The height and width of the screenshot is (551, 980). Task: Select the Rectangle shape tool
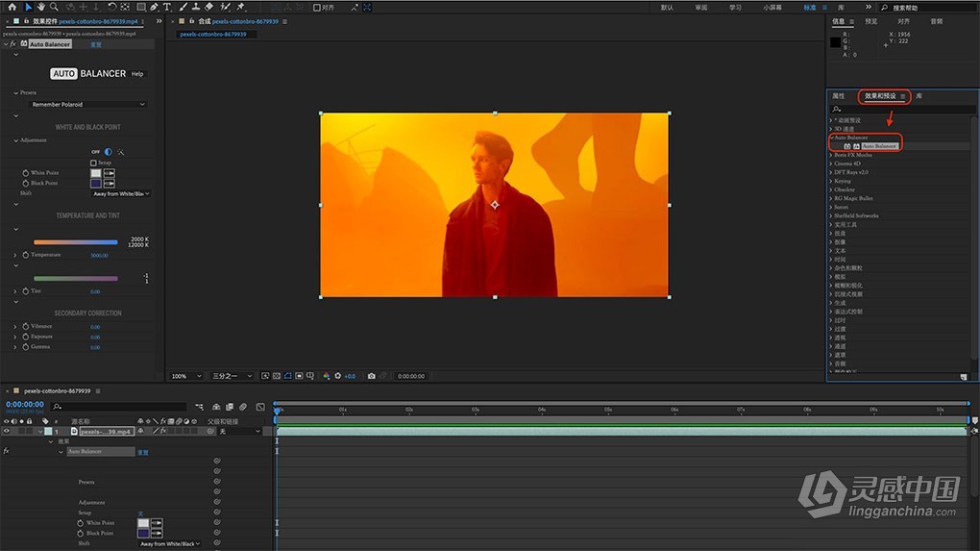141,7
